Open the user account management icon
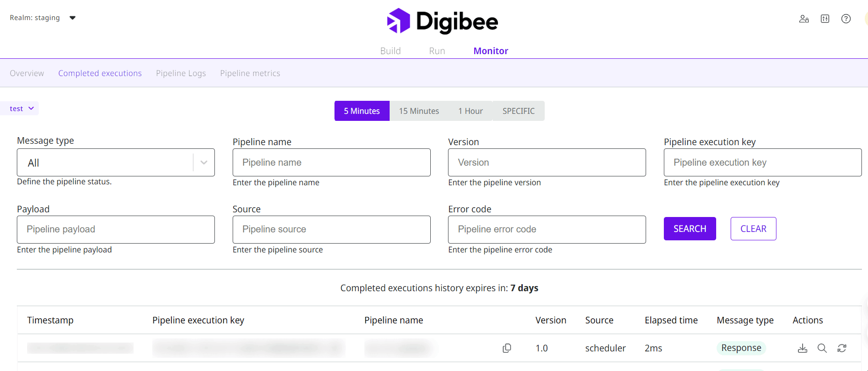Screen dimensions: 868x371 coord(804,19)
